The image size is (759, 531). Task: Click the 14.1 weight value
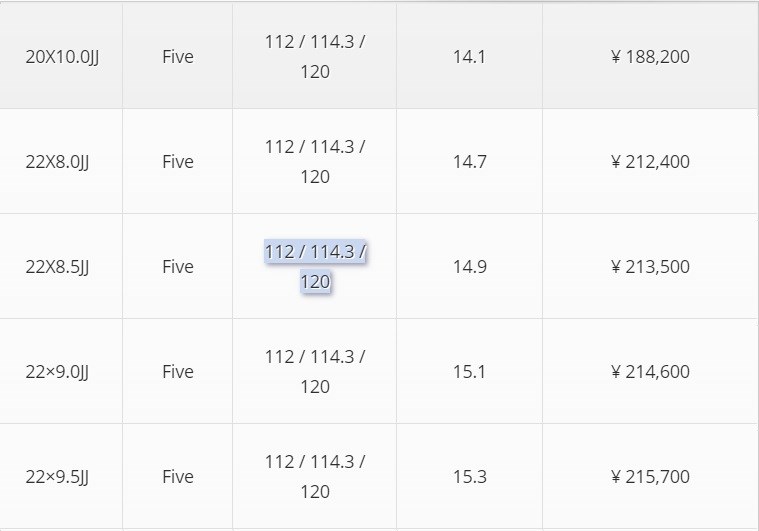click(469, 57)
